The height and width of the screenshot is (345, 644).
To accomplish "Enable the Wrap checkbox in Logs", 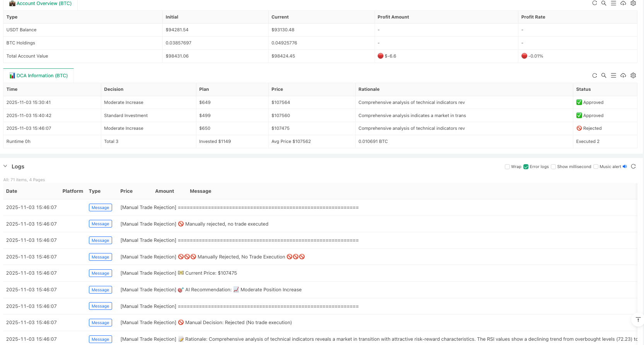I will [x=507, y=167].
